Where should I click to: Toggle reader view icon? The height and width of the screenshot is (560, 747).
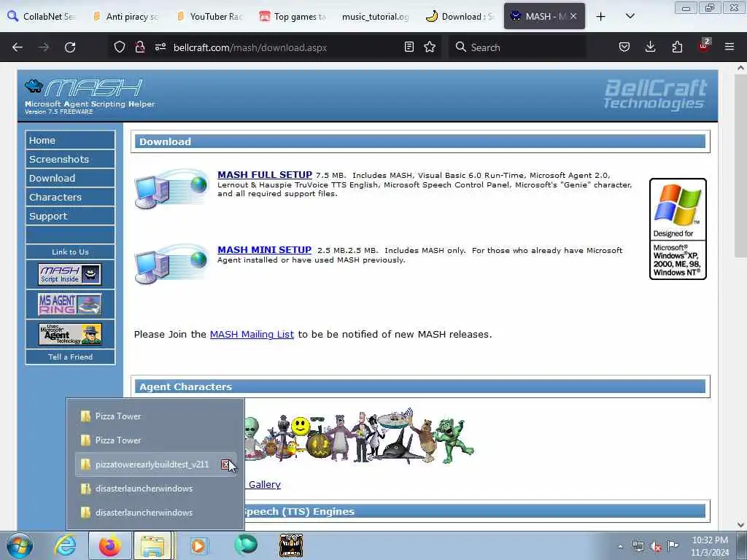coord(409,47)
